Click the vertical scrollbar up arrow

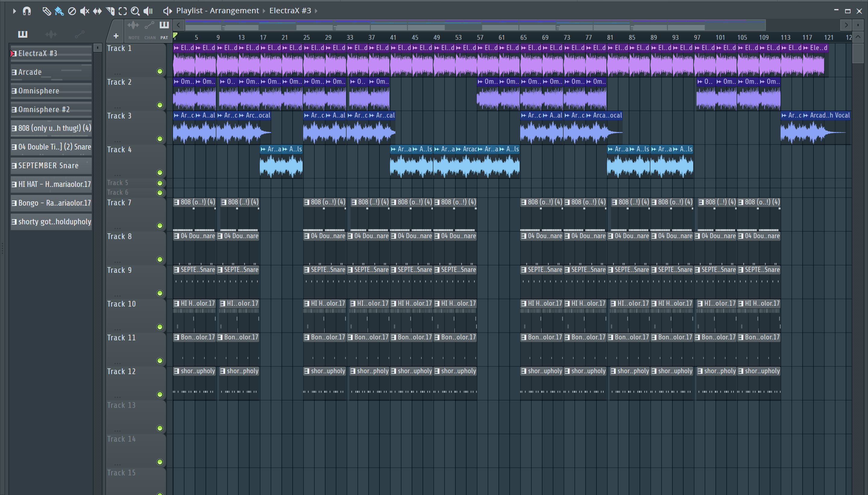[x=858, y=37]
